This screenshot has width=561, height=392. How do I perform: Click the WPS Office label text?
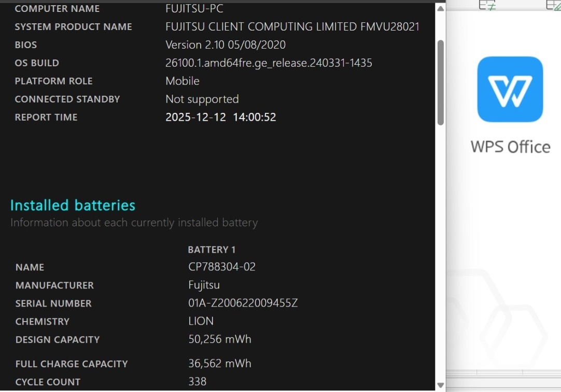[x=511, y=147]
